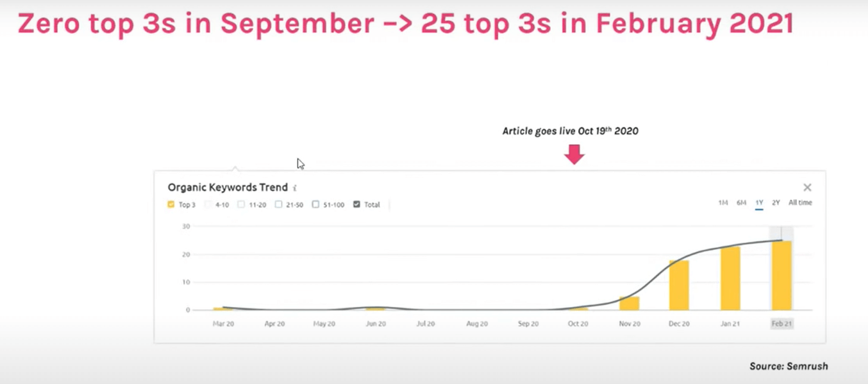Enable the 11-20 keyword position checkbox
The image size is (868, 384).
[241, 205]
